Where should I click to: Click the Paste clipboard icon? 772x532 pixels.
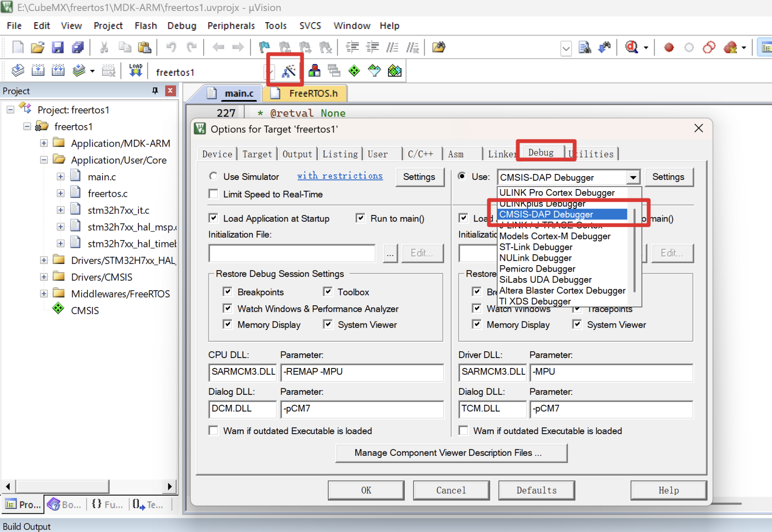pos(145,47)
